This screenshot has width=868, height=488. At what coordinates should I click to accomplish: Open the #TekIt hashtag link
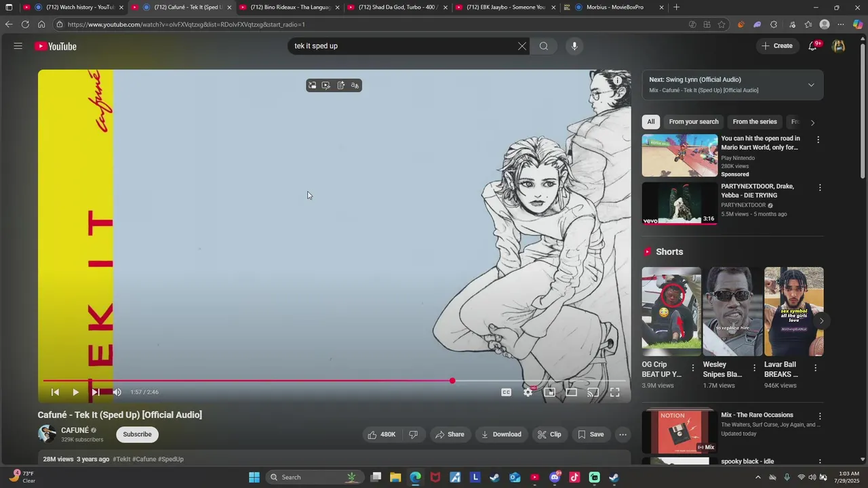121,460
